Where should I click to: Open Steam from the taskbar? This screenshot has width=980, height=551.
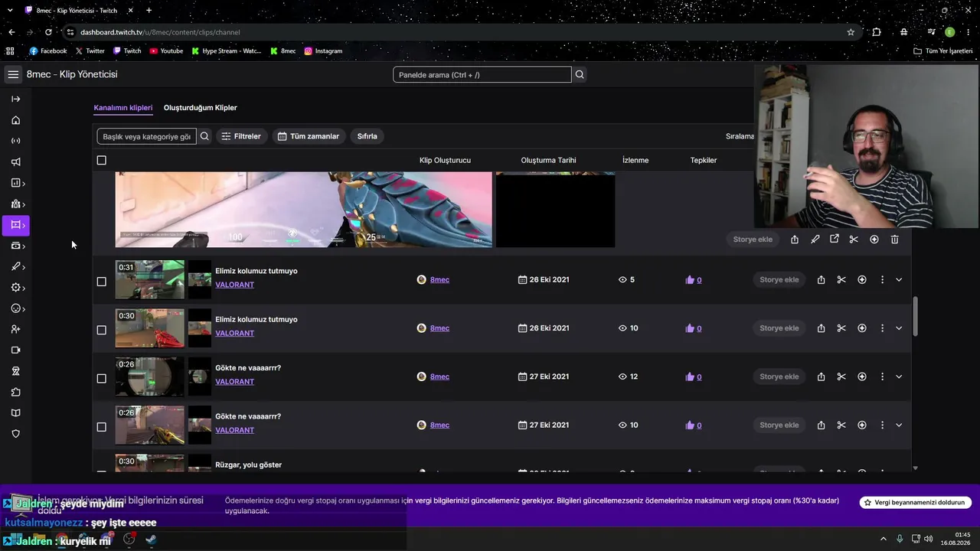(151, 540)
